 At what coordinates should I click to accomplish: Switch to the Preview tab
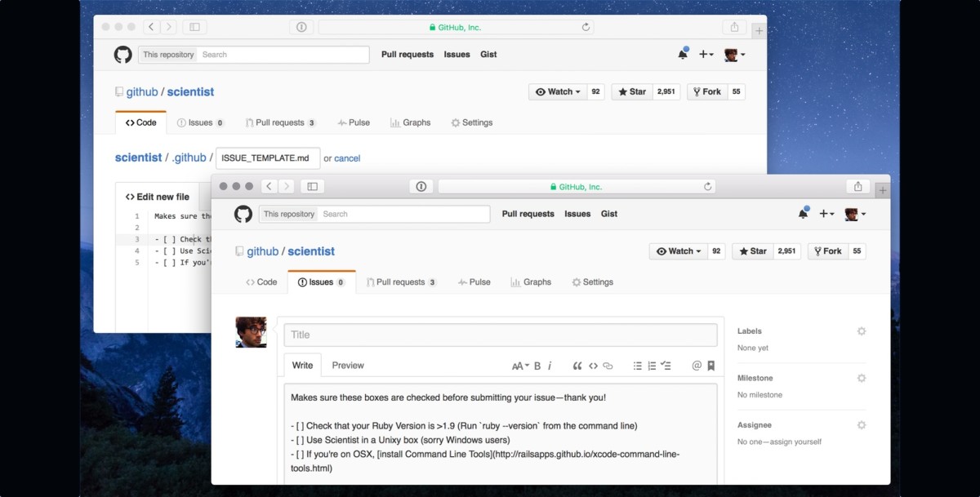click(348, 366)
